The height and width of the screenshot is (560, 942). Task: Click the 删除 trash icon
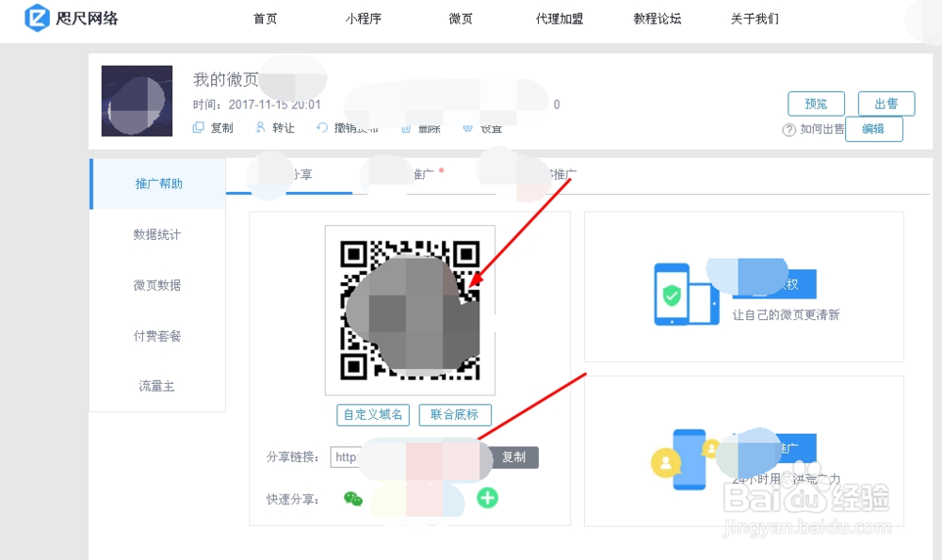(405, 129)
